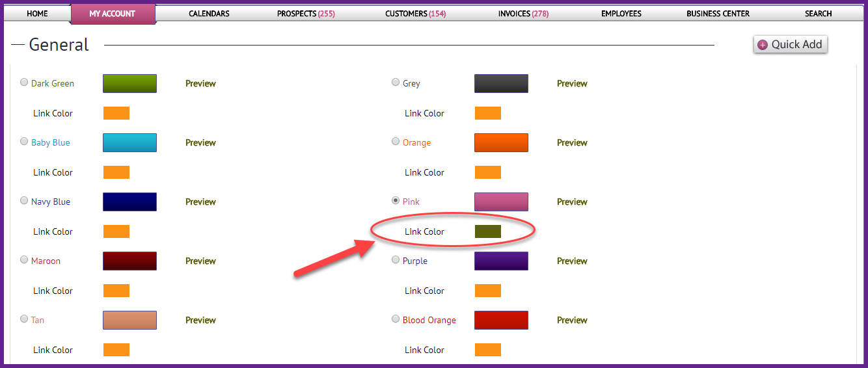Open the SEARCH tab
This screenshot has height=368, width=868.
(x=818, y=14)
